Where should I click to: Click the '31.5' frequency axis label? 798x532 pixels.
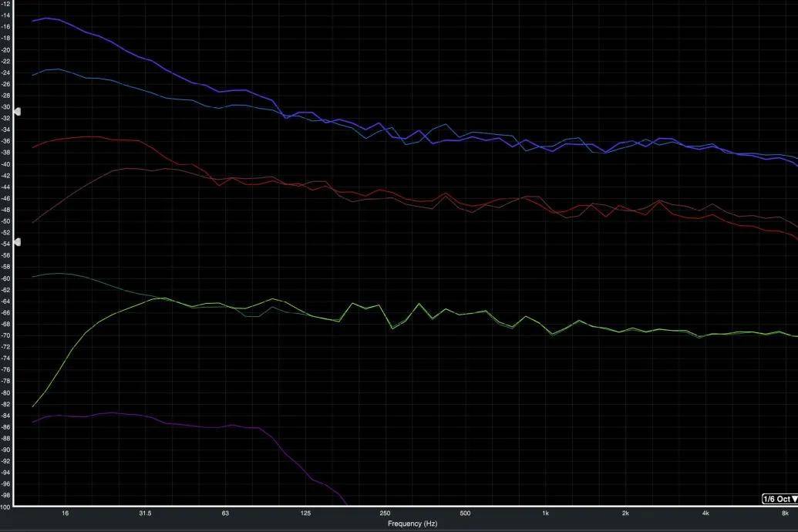point(145,513)
